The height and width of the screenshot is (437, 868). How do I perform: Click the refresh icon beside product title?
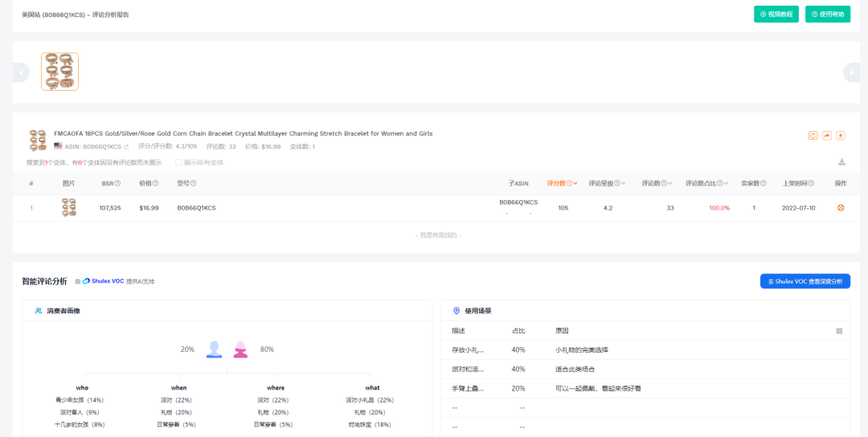point(813,136)
